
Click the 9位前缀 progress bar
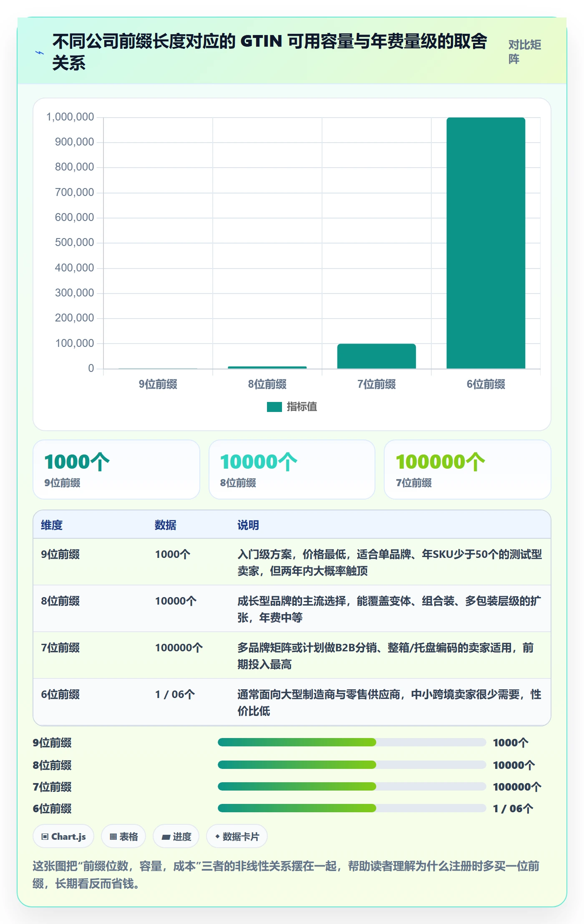(x=352, y=742)
